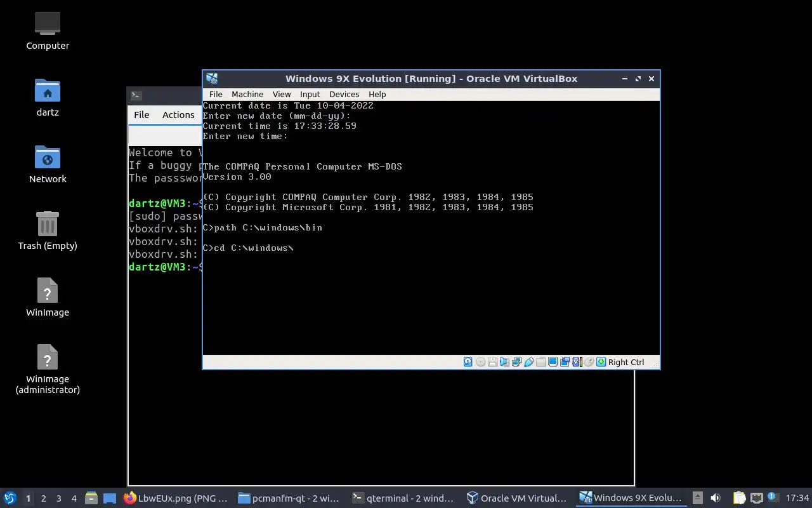812x508 pixels.
Task: Switch to qterminal taskbar entry
Action: 403,498
